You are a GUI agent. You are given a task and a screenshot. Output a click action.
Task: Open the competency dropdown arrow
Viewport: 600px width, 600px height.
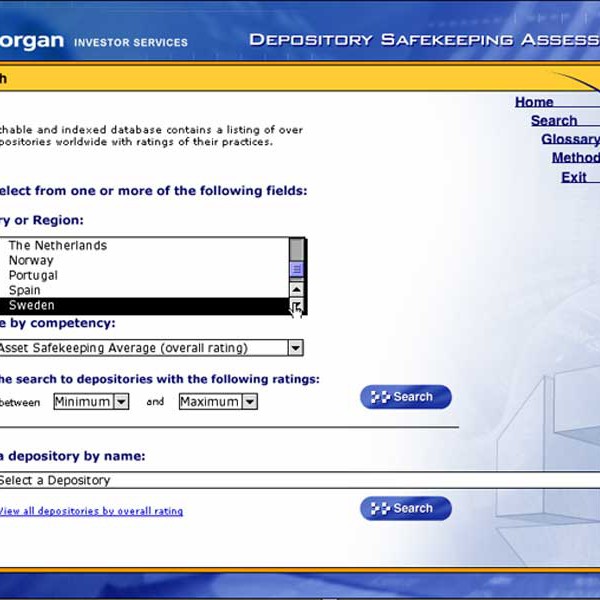(295, 348)
